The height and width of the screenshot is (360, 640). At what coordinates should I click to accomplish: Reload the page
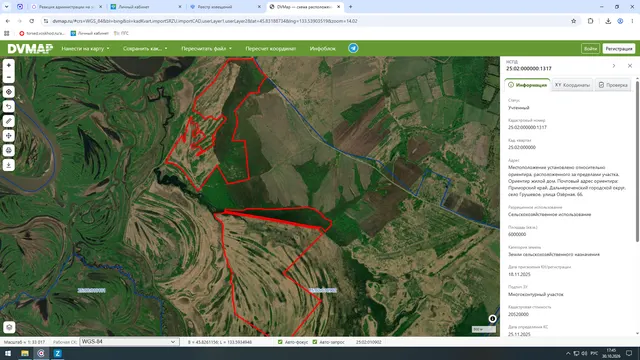(x=31, y=21)
